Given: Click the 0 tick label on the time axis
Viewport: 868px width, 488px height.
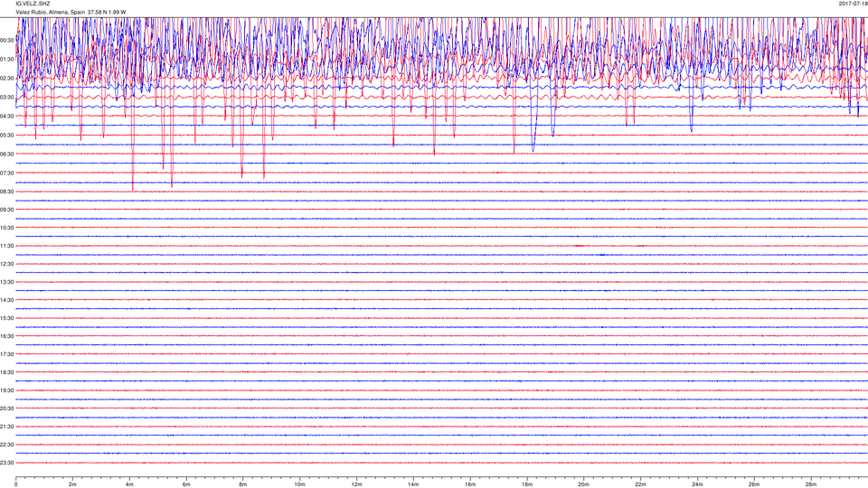Looking at the screenshot, I should pos(16,484).
